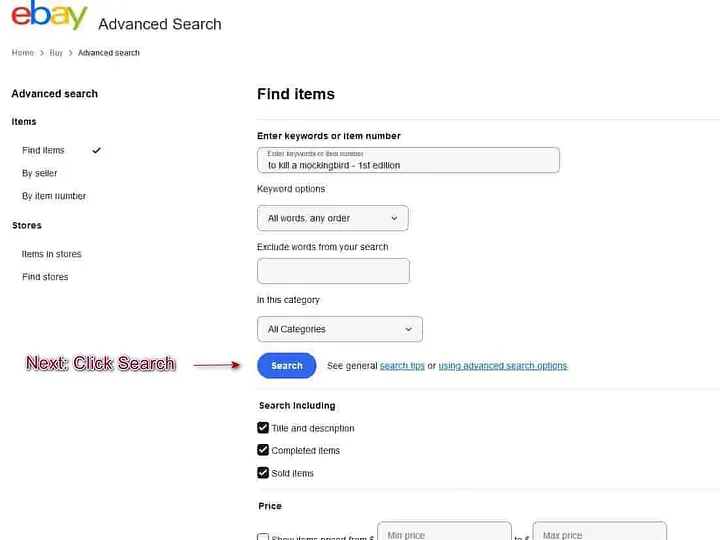The height and width of the screenshot is (540, 720).
Task: Click the Stores sidebar heading
Action: click(x=27, y=225)
